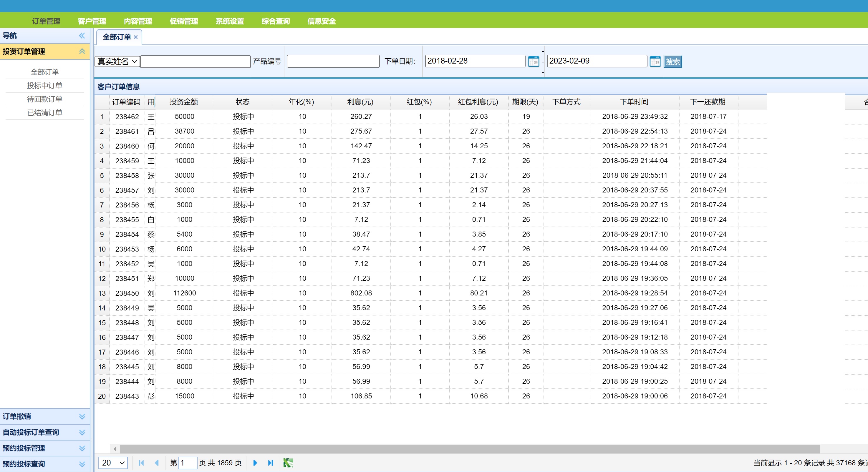
Task: Sort by the 利息(元) column header
Action: (361, 102)
